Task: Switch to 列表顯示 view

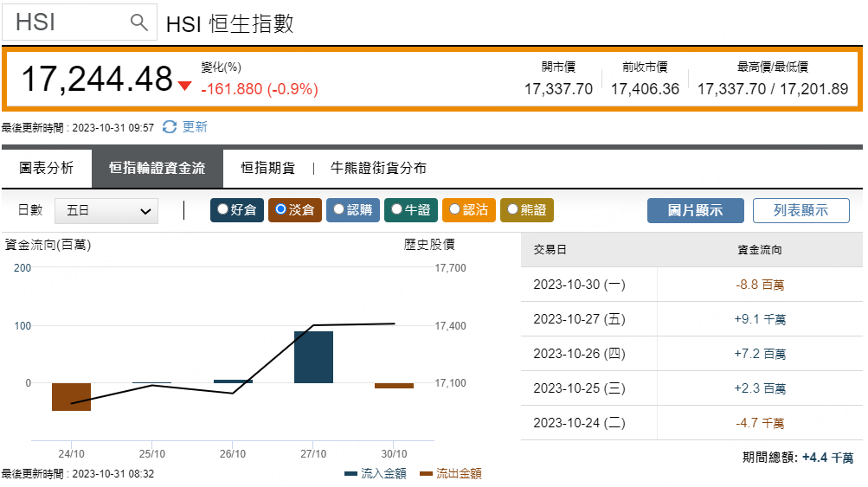Action: pyautogui.click(x=800, y=210)
